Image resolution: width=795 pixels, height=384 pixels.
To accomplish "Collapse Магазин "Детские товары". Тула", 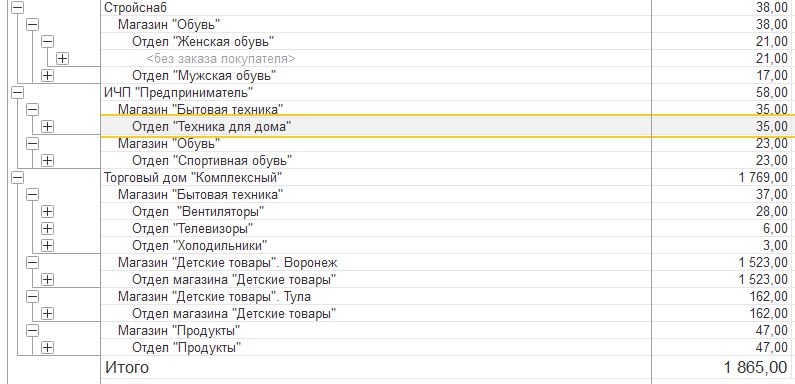I will click(32, 297).
